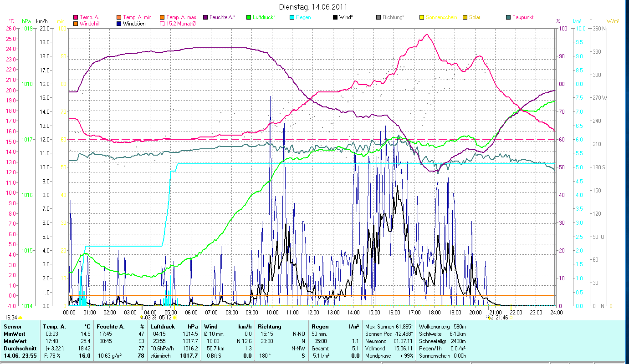
Task: Click the 'Luftdruck' column header in the table
Action: [163, 327]
